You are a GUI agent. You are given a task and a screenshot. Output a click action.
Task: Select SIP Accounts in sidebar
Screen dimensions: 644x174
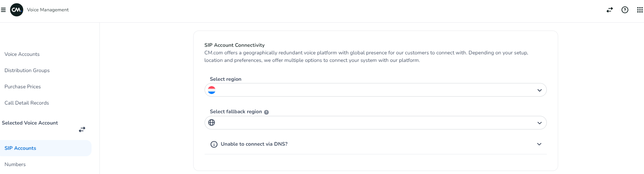click(20, 148)
